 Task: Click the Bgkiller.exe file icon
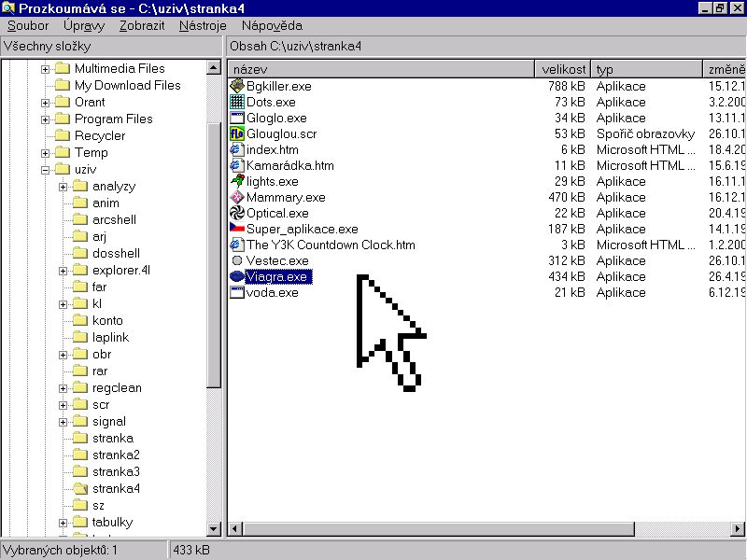coord(237,86)
